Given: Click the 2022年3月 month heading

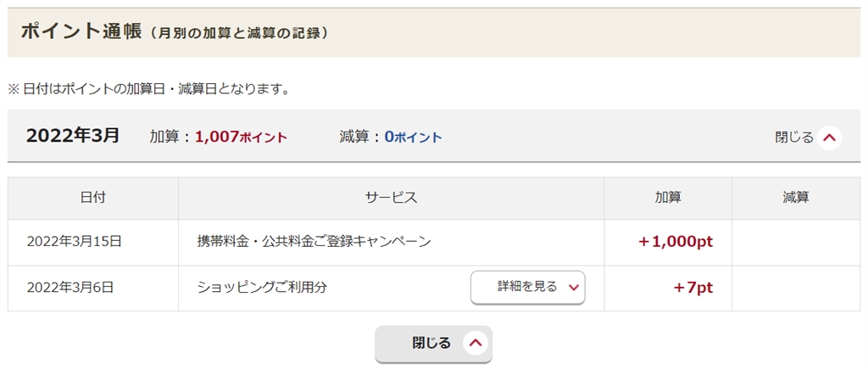Looking at the screenshot, I should tap(73, 136).
